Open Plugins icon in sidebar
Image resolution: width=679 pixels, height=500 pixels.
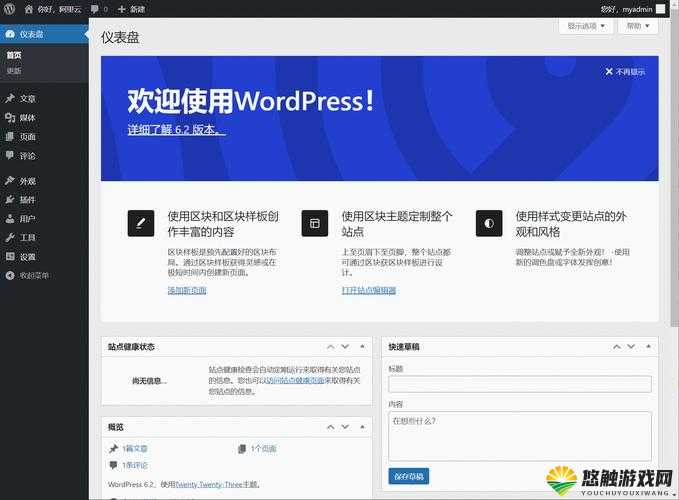click(10, 200)
